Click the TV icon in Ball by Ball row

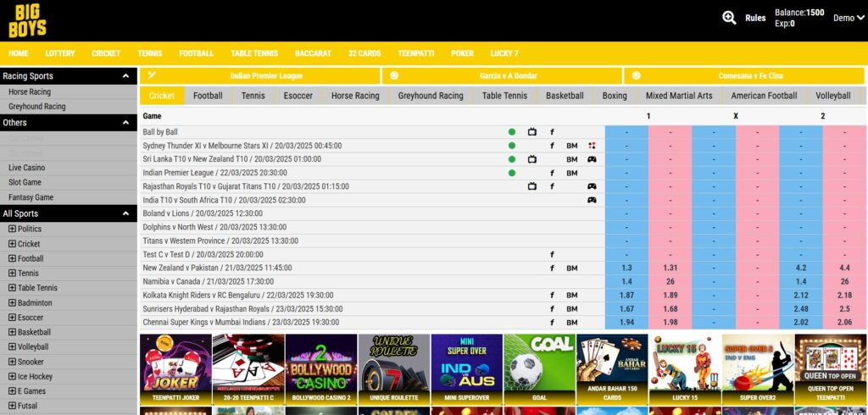click(x=532, y=132)
